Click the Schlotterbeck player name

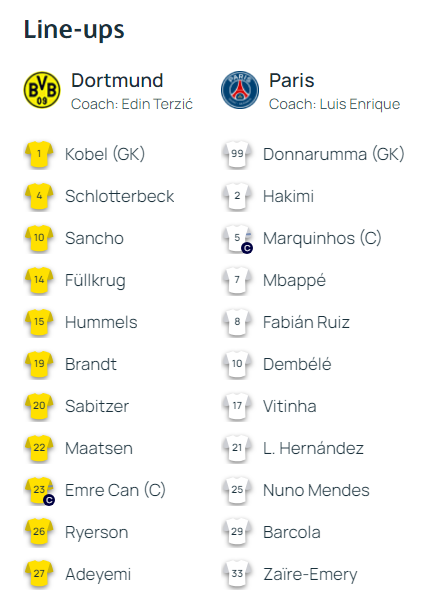pos(120,196)
